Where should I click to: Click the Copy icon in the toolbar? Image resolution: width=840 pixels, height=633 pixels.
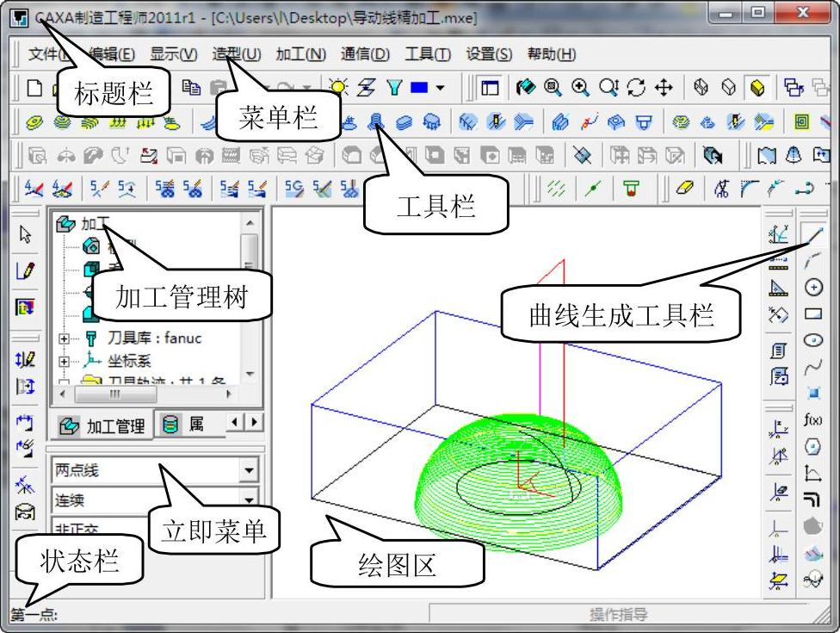click(x=191, y=87)
